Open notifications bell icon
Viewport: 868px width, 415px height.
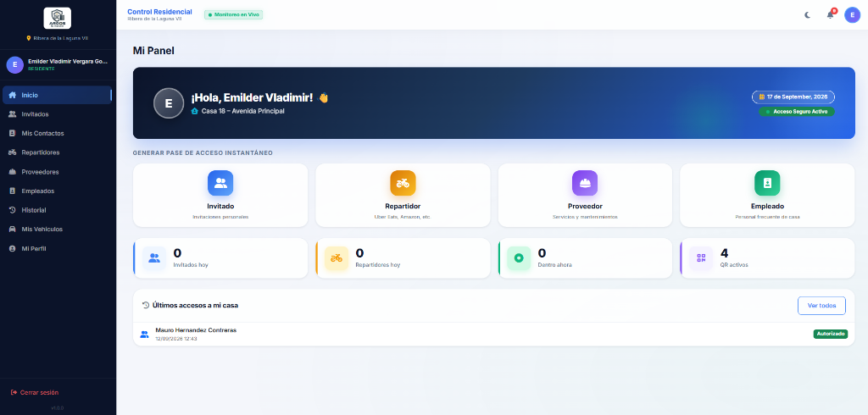coord(831,15)
